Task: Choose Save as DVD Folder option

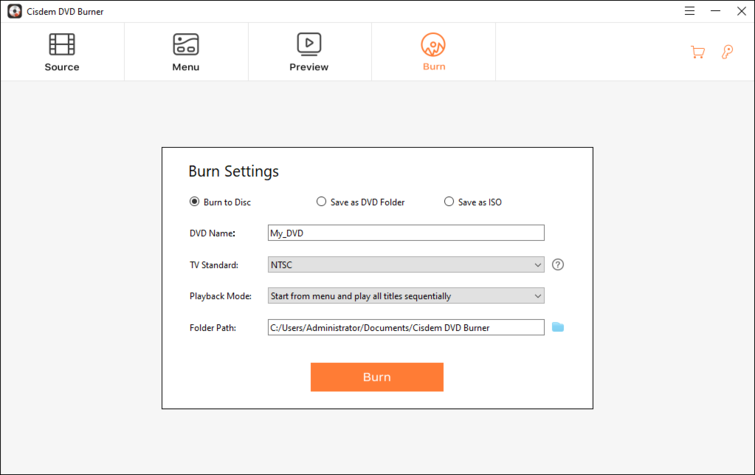Action: click(x=360, y=202)
